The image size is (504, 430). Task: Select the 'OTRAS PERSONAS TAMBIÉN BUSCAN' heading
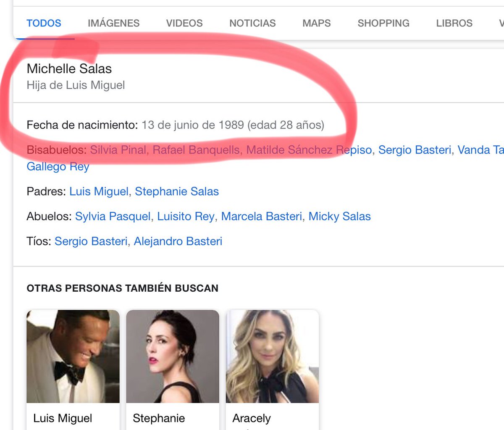(x=123, y=288)
